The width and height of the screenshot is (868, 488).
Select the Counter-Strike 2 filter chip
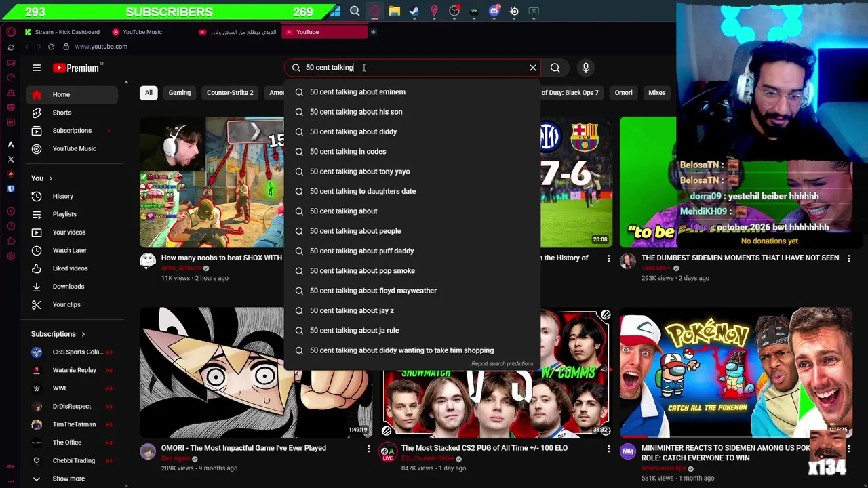point(230,93)
